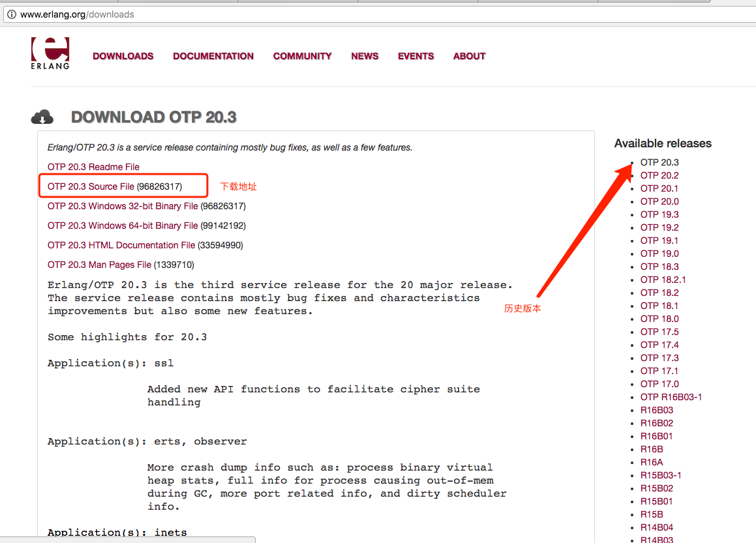Viewport: 756px width, 543px height.
Task: Select release R15B02
Action: (x=657, y=488)
